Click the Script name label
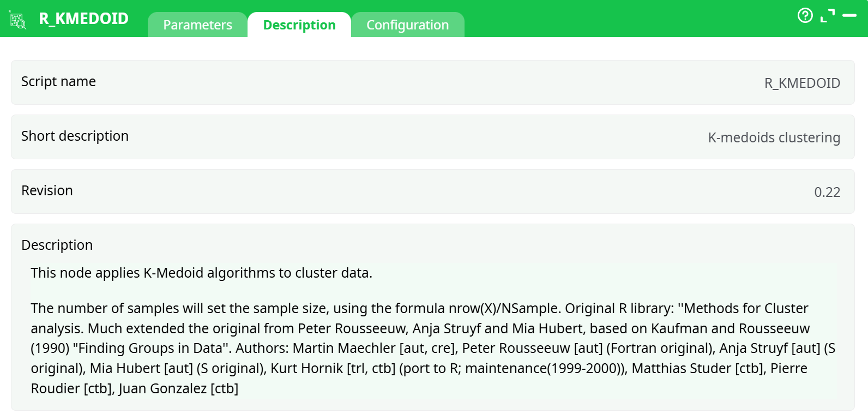 pyautogui.click(x=58, y=82)
